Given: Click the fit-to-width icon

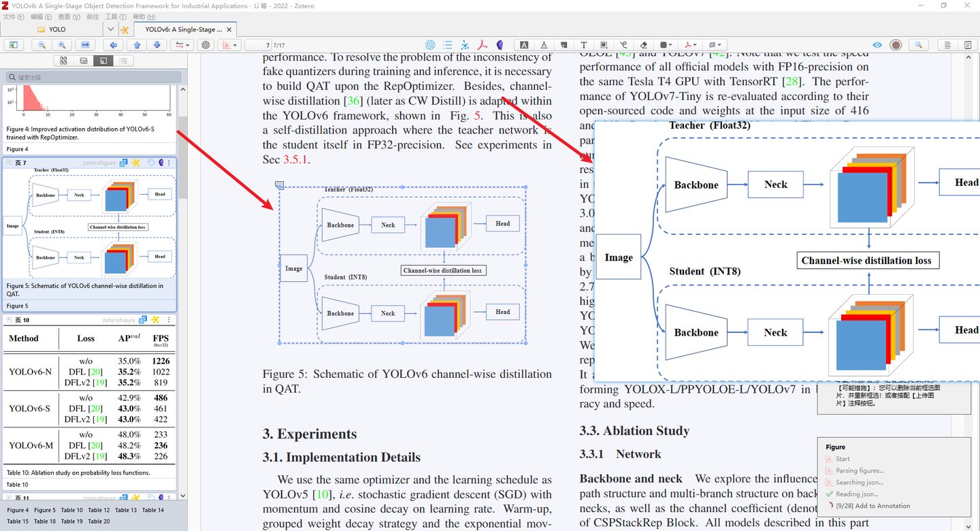Looking at the screenshot, I should (x=84, y=44).
